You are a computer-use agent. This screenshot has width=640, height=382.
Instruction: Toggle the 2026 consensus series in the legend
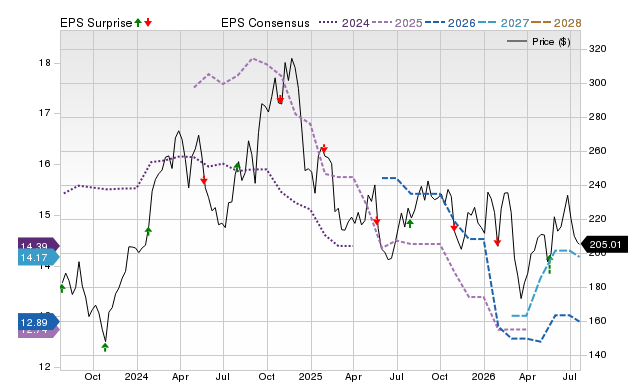tap(450, 23)
